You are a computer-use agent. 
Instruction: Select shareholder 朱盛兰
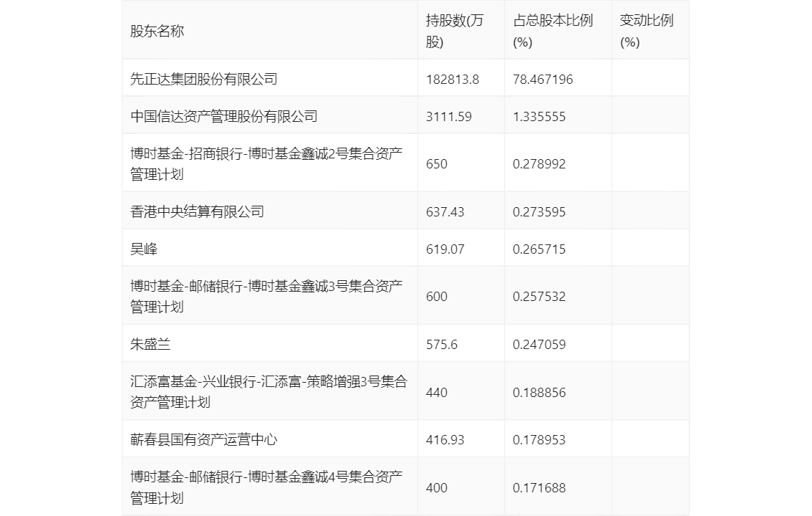150,345
